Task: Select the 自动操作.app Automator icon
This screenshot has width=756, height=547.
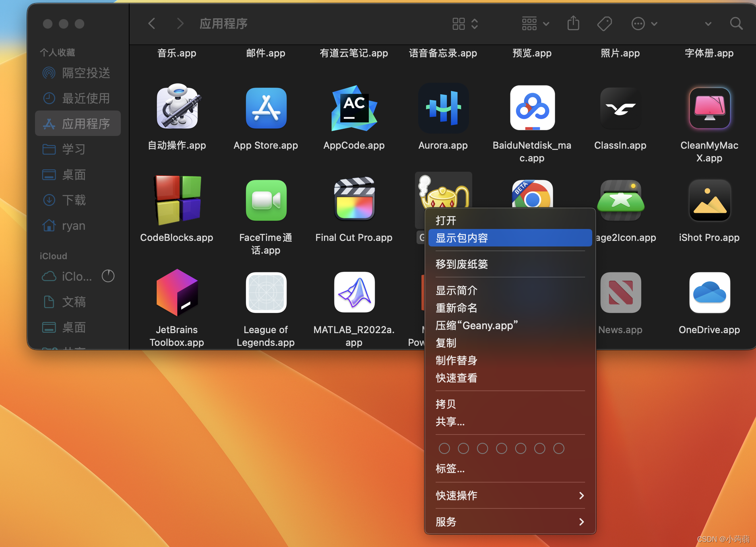Action: [176, 108]
